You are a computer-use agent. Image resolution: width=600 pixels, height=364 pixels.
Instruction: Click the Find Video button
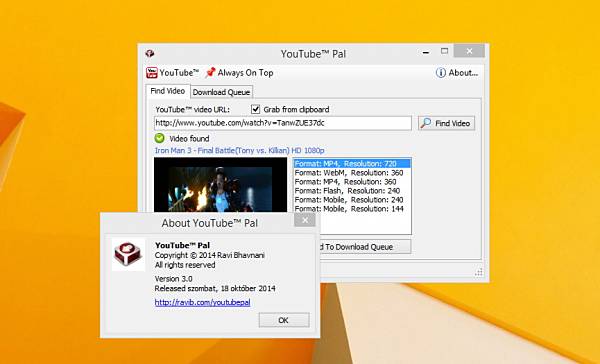tap(447, 123)
